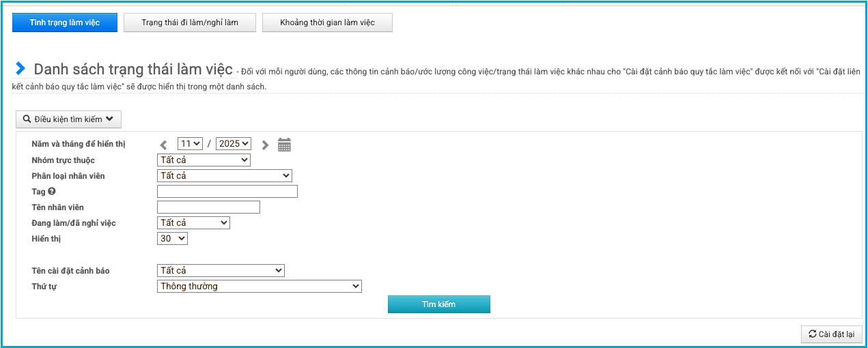
Task: Click the previous month arrow icon
Action: point(164,145)
